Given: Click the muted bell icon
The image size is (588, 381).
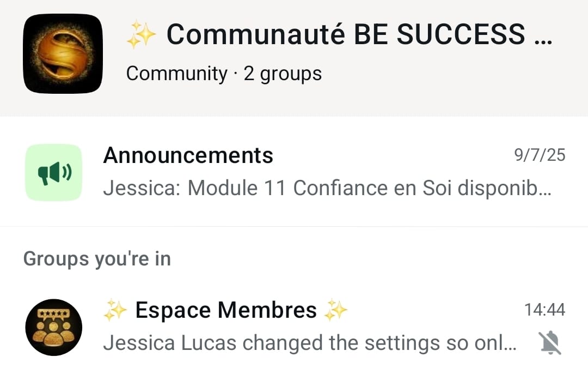Looking at the screenshot, I should coord(550,343).
